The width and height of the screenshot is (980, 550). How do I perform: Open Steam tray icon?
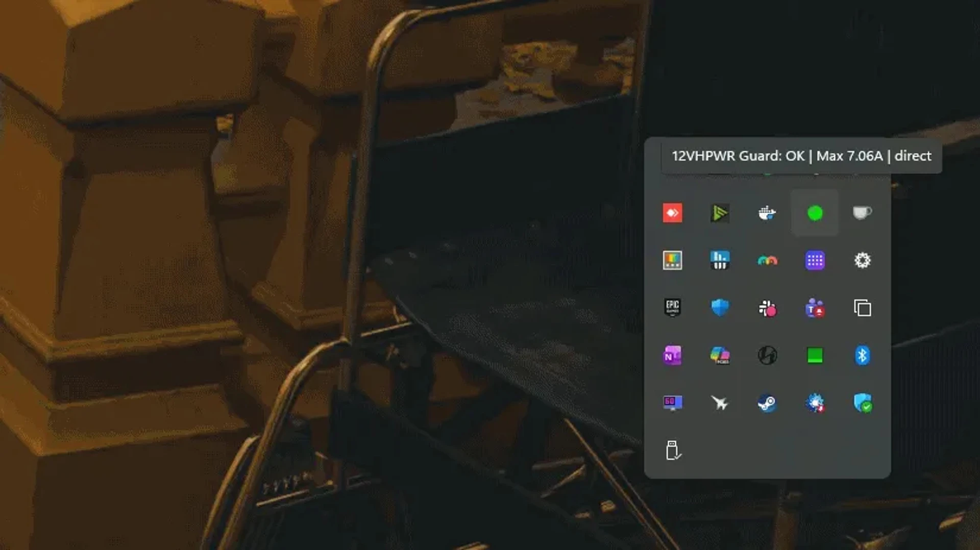click(767, 403)
